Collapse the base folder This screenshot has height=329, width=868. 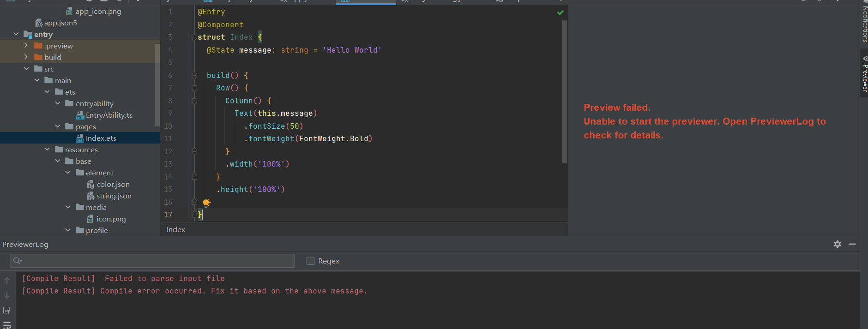point(58,161)
